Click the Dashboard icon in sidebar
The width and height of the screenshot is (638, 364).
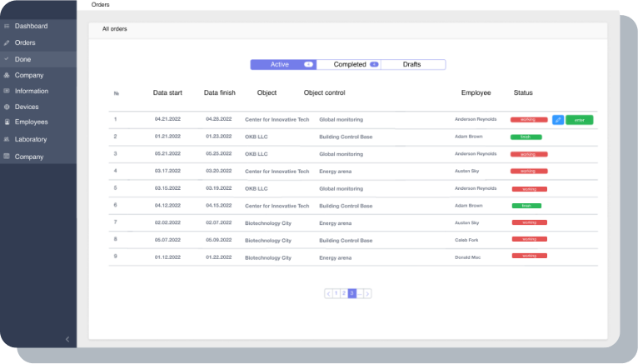(x=7, y=26)
